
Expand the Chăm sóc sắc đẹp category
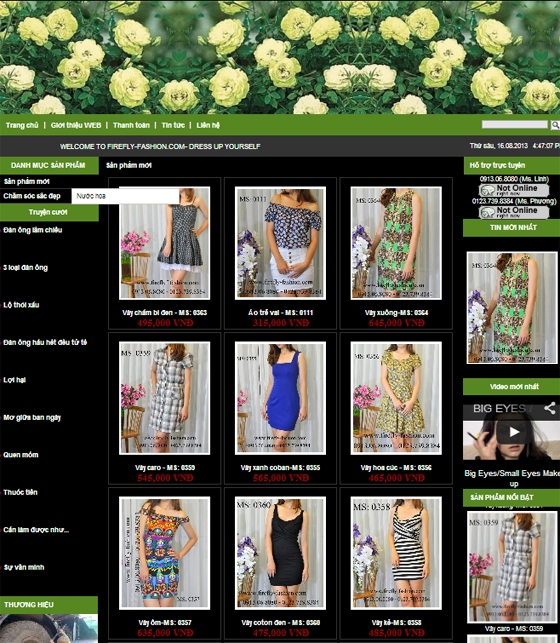[32, 196]
